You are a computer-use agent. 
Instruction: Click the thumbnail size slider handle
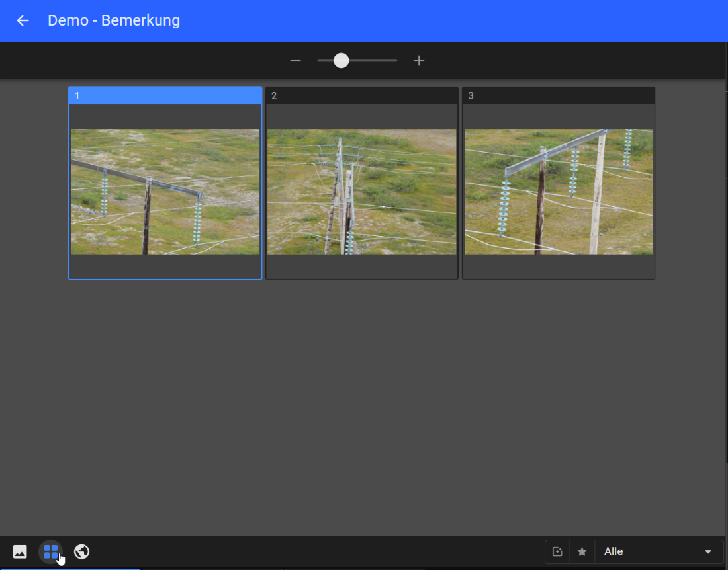(x=341, y=61)
